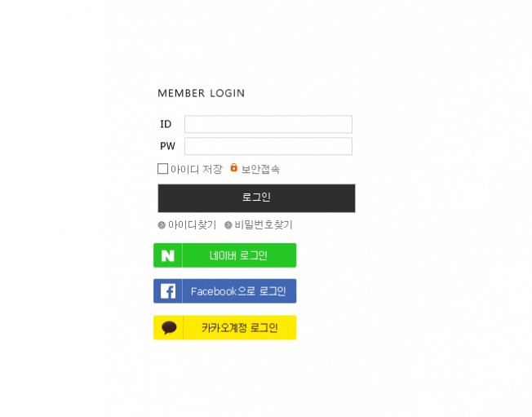The width and height of the screenshot is (532, 417).
Task: Focus the PW password field
Action: [268, 146]
